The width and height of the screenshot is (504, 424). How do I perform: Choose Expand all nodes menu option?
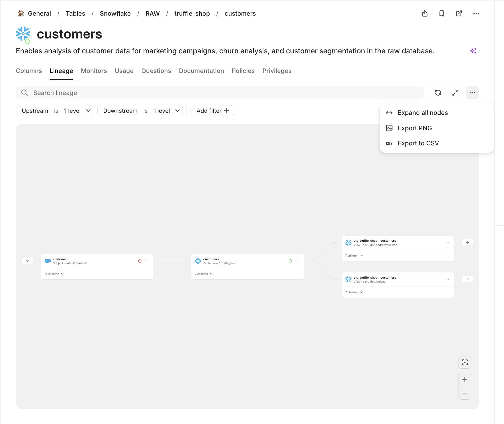[x=423, y=113]
